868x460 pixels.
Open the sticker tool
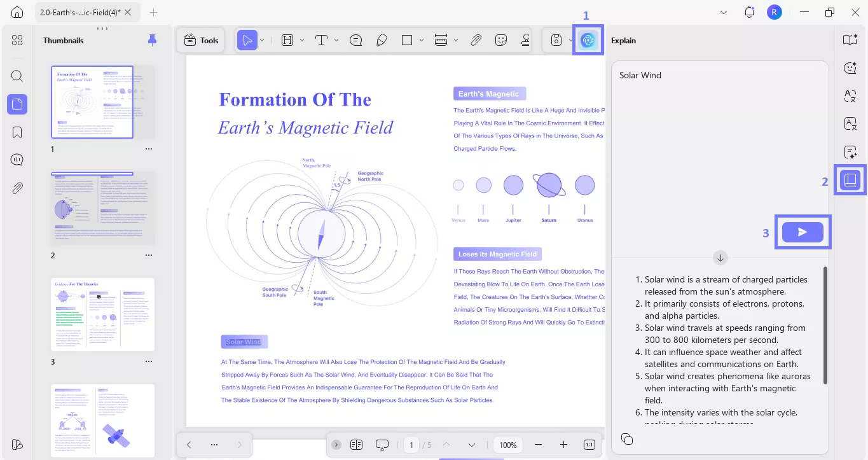coord(501,40)
